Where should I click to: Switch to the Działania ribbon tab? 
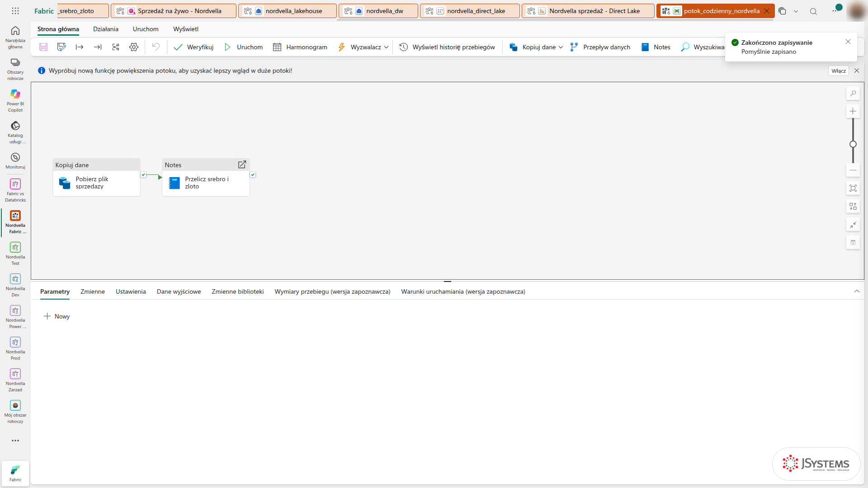tap(106, 29)
